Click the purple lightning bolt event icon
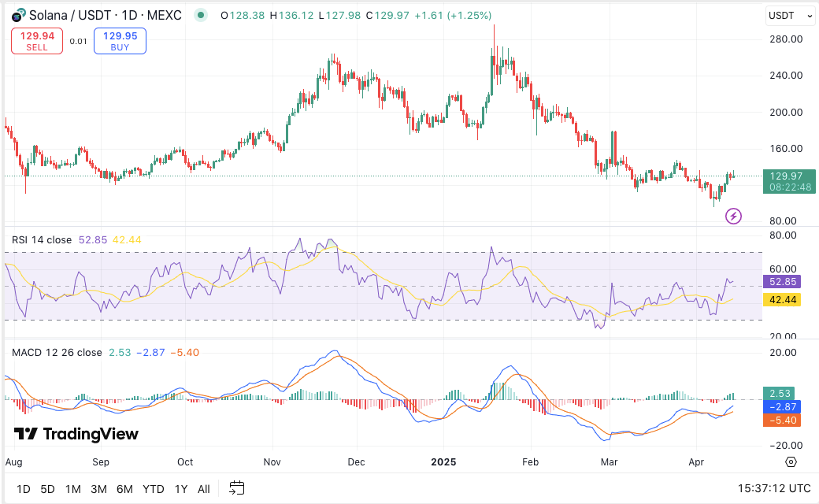This screenshot has height=504, width=819. click(x=733, y=216)
